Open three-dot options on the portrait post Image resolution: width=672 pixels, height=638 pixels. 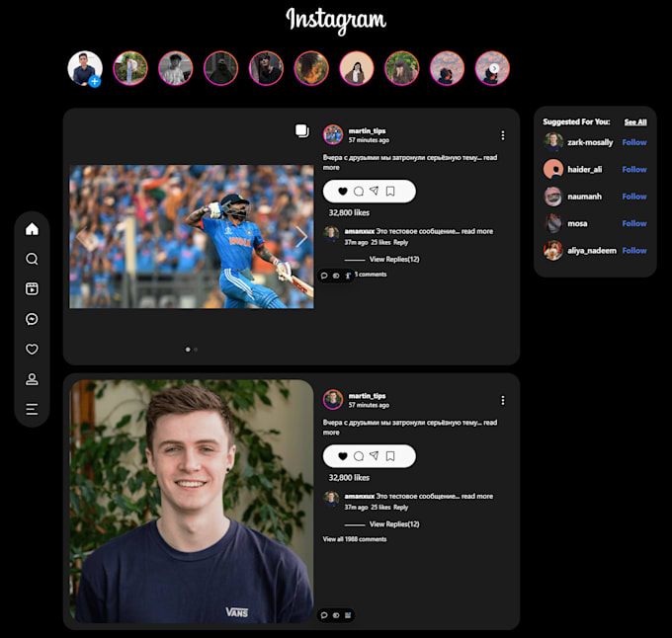coord(503,400)
